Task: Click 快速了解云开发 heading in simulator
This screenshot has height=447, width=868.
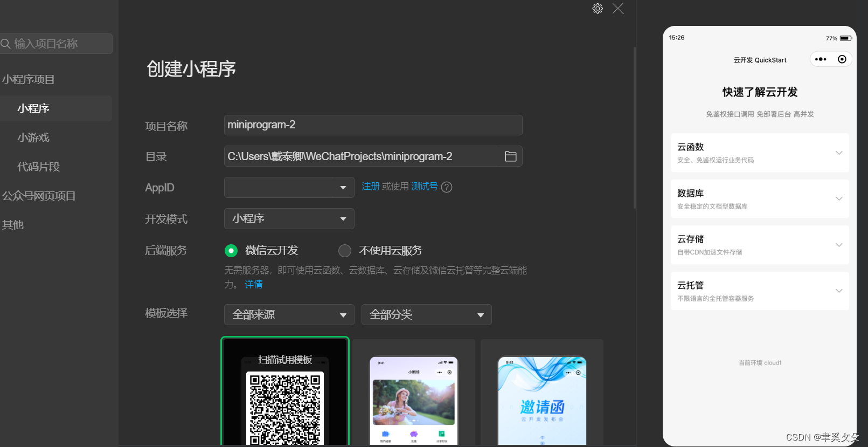Action: 760,92
